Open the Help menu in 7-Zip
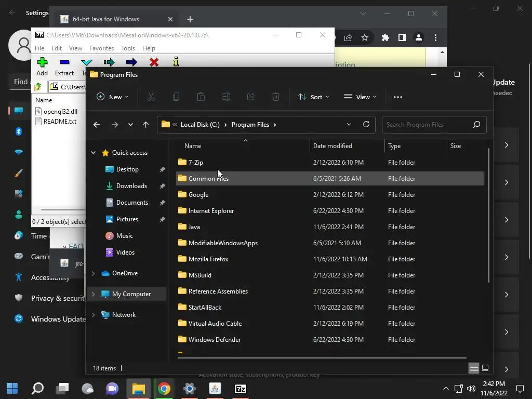The width and height of the screenshot is (532, 399). tap(149, 48)
